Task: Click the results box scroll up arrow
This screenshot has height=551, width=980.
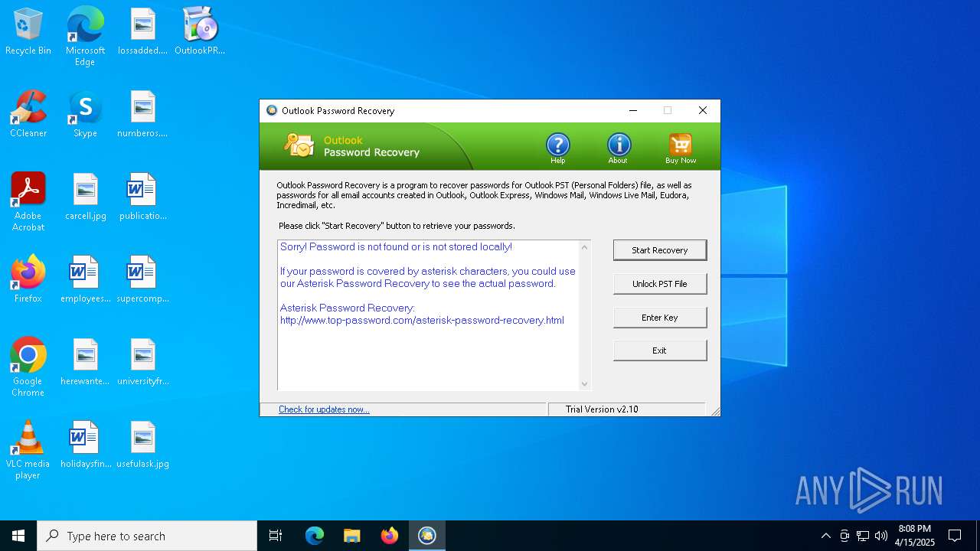Action: coord(585,247)
